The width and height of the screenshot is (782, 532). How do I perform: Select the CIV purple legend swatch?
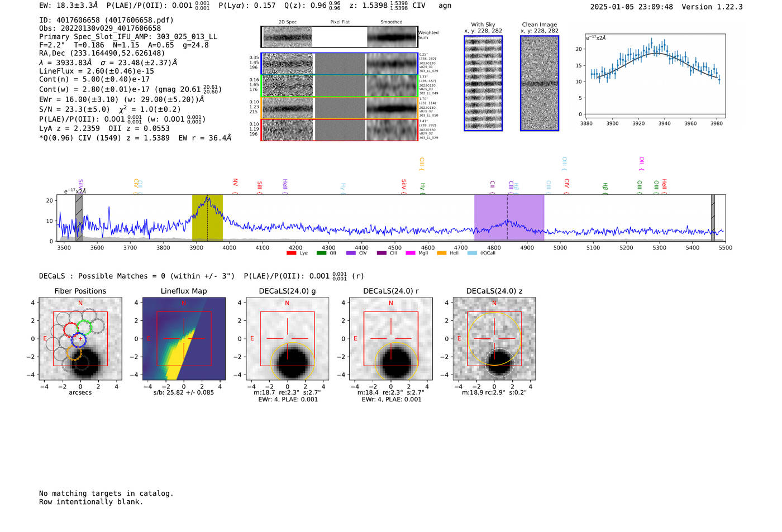pos(351,253)
